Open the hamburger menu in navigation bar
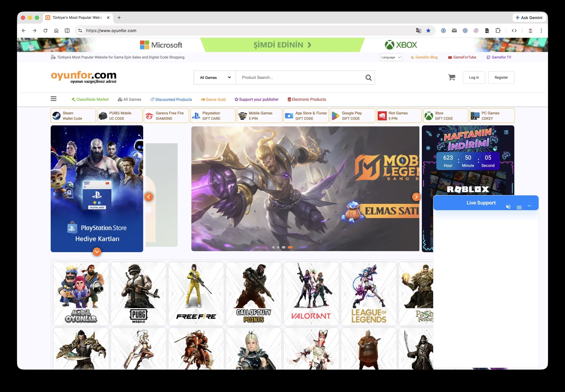This screenshot has height=392, width=565. (x=53, y=99)
